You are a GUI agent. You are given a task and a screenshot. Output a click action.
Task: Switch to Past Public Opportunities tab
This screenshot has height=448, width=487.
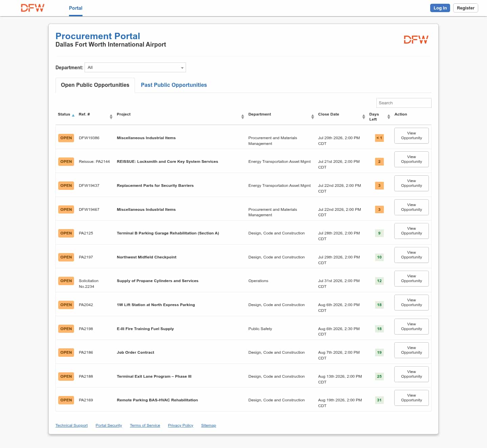click(x=174, y=85)
